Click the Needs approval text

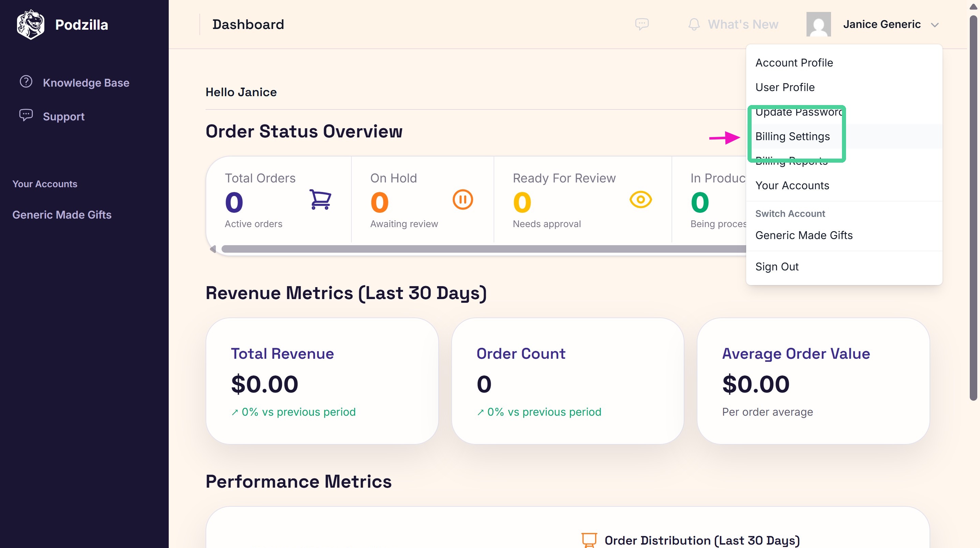(547, 224)
